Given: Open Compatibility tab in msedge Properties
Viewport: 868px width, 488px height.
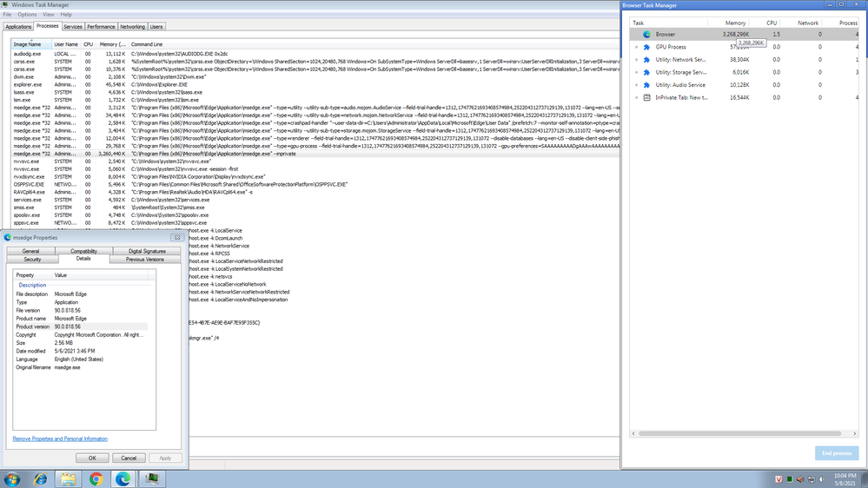Looking at the screenshot, I should (x=83, y=251).
